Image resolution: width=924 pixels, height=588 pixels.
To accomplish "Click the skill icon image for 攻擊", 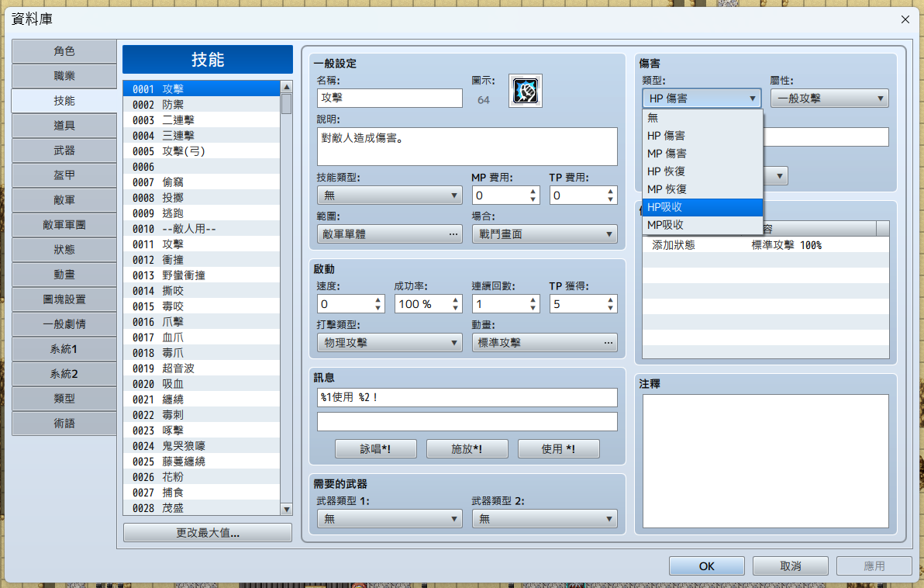I will pos(525,91).
